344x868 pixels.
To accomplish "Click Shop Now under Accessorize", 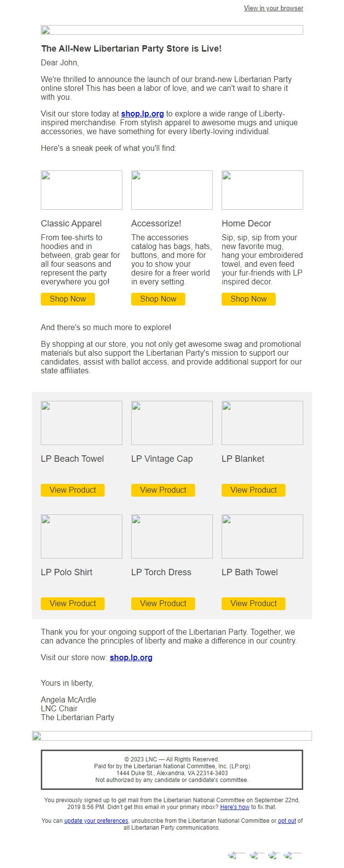I will coord(158,299).
